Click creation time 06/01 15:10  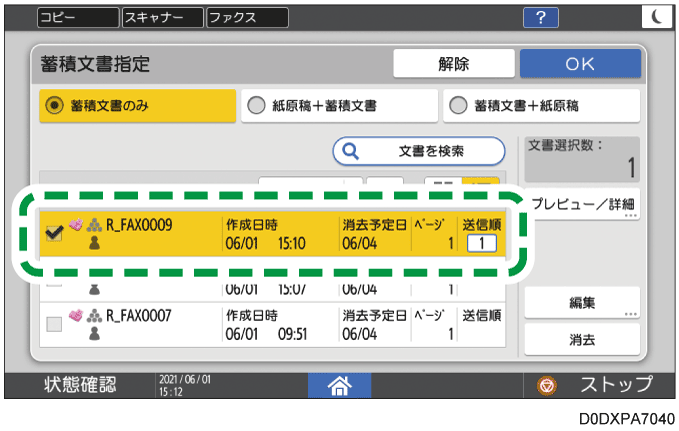click(x=265, y=243)
